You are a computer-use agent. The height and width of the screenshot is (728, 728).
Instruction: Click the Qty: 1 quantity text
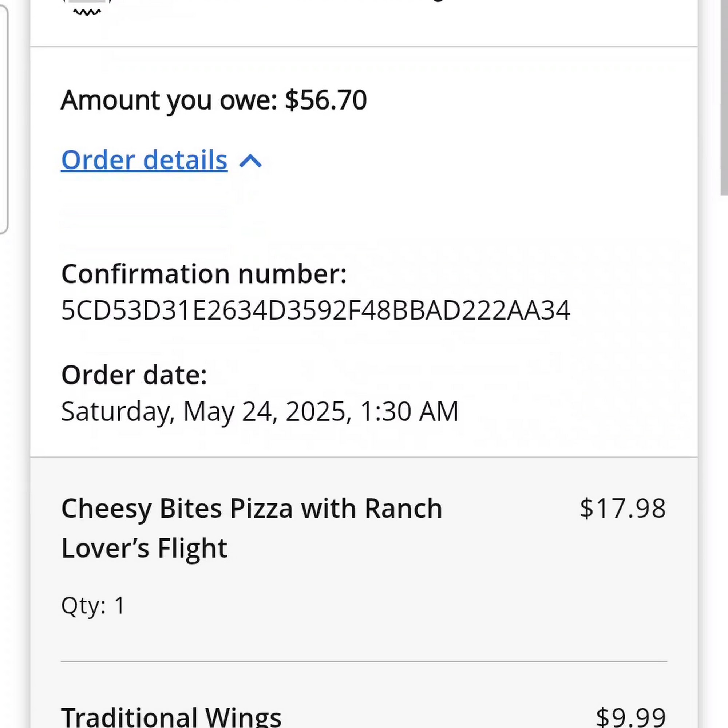93,606
